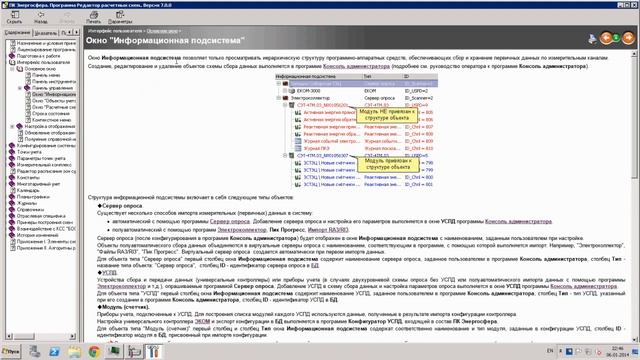Open the Панель инструментов topic
The image size is (640, 360).
click(x=53, y=82)
